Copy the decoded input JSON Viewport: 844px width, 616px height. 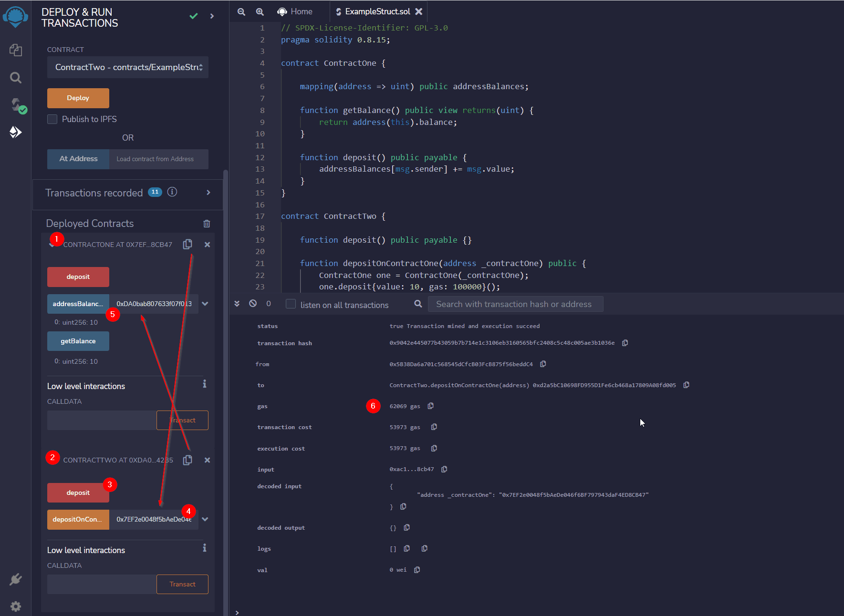click(x=403, y=506)
